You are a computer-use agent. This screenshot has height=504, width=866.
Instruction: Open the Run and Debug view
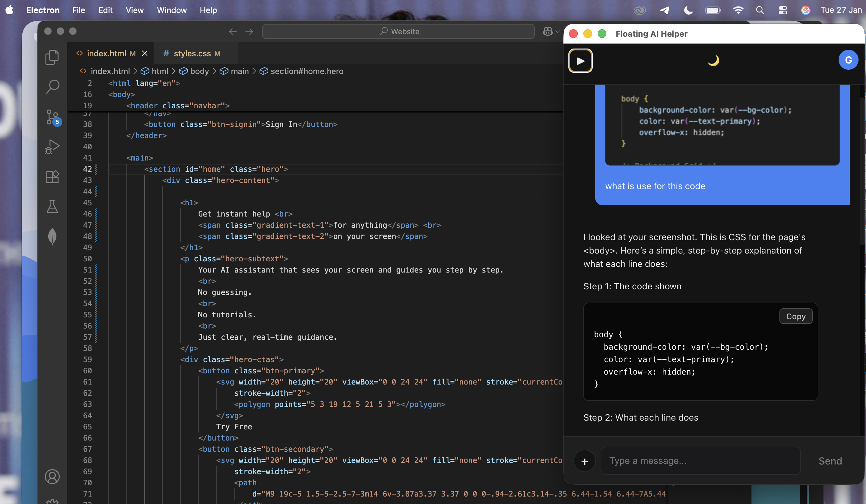52,147
